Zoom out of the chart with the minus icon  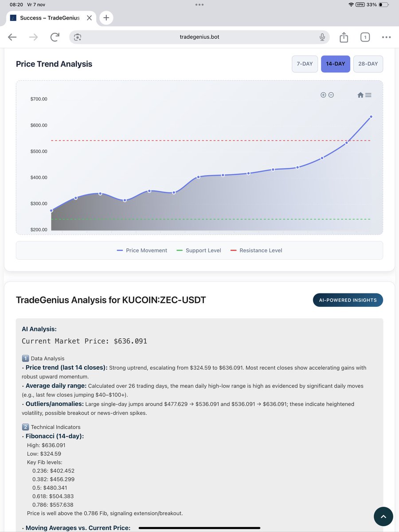point(331,95)
